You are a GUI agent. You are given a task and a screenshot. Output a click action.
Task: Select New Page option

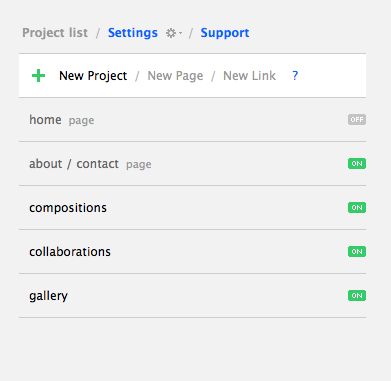[x=175, y=76]
